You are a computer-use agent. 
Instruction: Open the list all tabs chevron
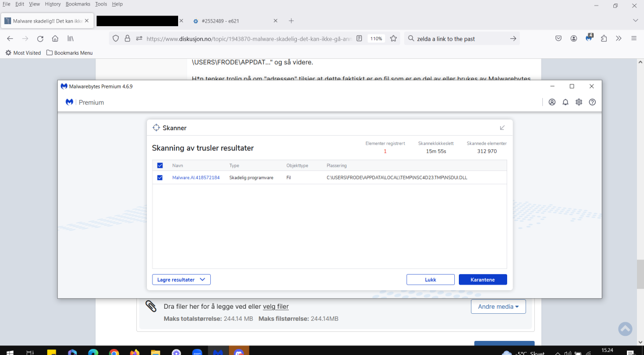(x=635, y=21)
